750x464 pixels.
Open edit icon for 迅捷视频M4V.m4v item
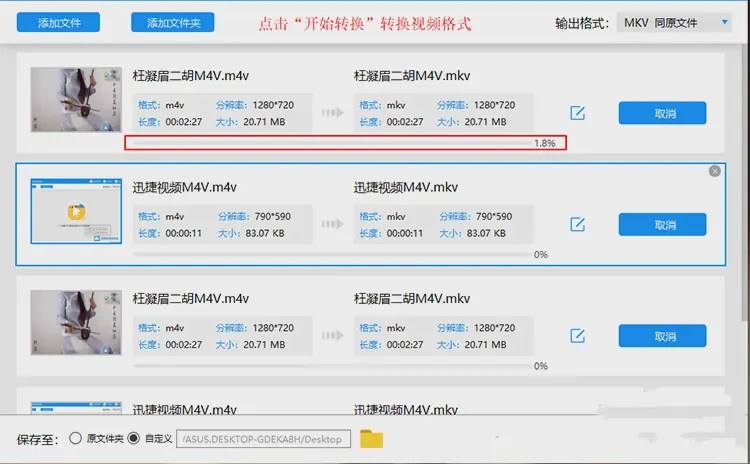(577, 224)
